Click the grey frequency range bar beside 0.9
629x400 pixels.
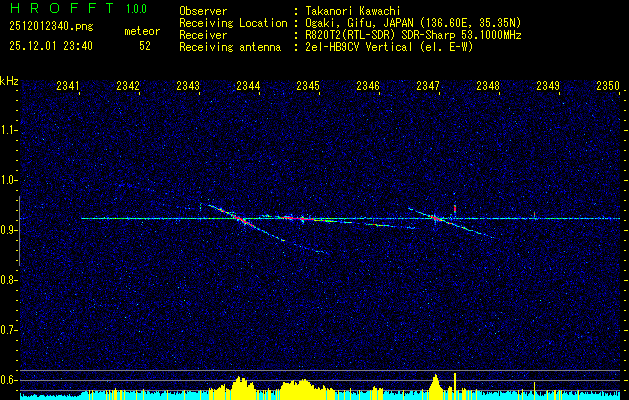pyautogui.click(x=20, y=231)
